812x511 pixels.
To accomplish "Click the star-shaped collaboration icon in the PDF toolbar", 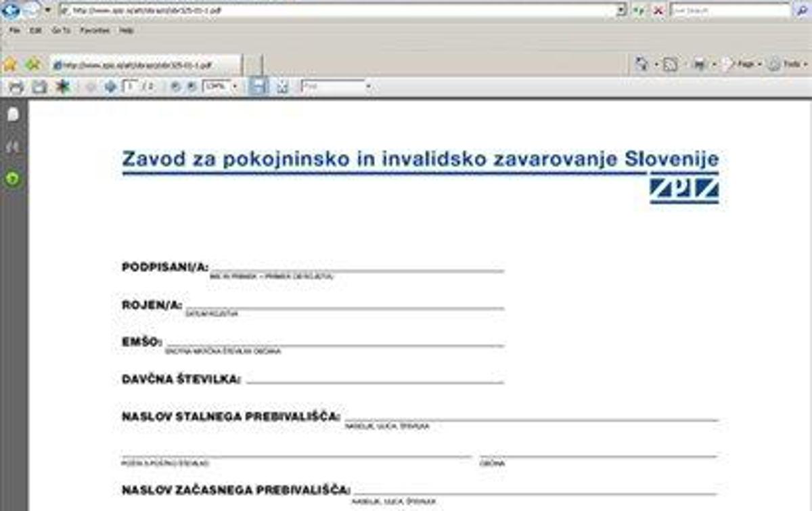I will (63, 87).
